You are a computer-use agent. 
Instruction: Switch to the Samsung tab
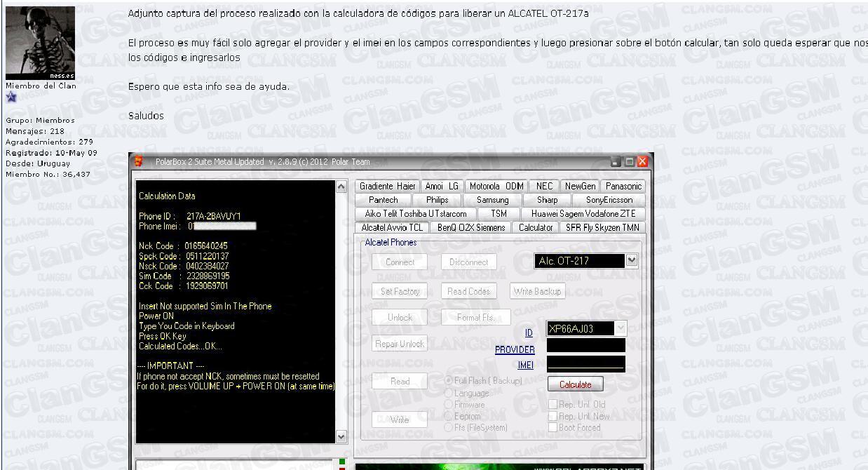tap(492, 200)
